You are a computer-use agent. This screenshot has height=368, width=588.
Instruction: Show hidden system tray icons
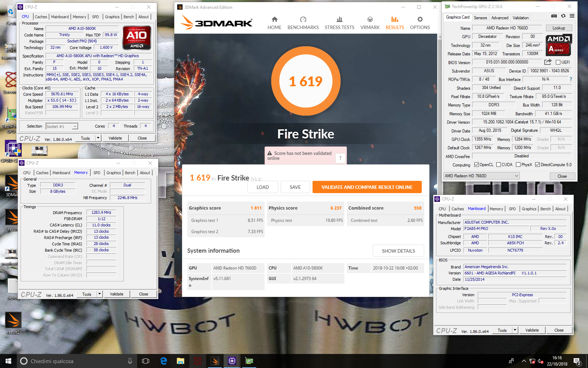pyautogui.click(x=524, y=361)
